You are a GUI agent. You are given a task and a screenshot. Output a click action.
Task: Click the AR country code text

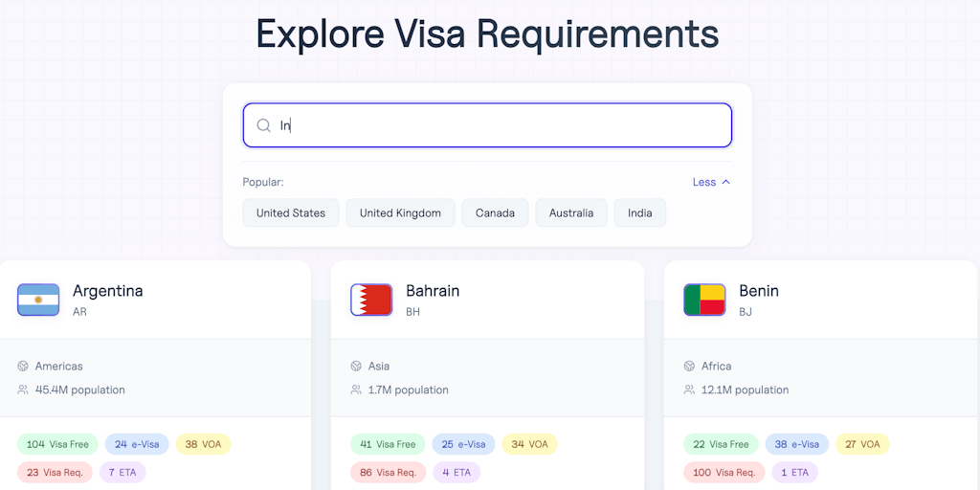tap(79, 311)
